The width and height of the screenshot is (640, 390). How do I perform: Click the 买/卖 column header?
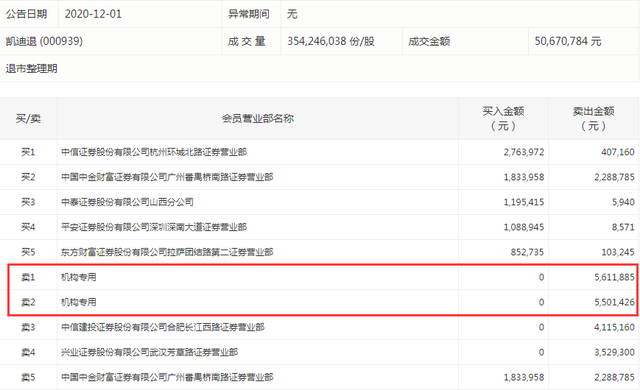coord(28,119)
